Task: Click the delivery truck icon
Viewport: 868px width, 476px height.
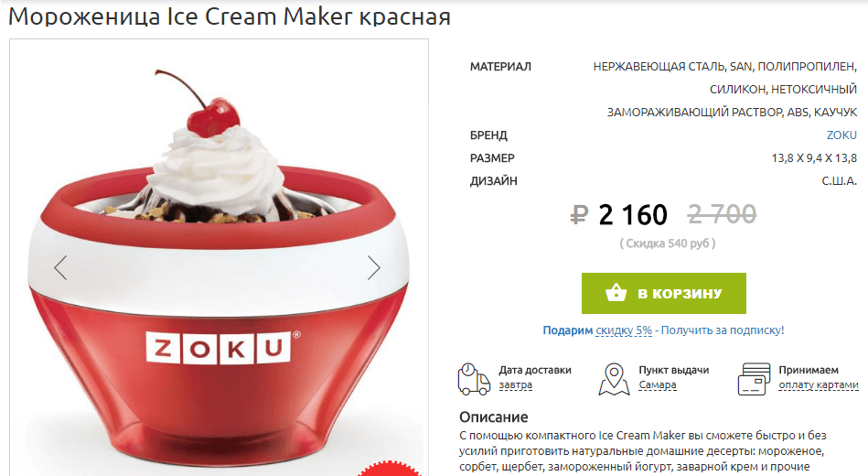Action: (x=474, y=379)
